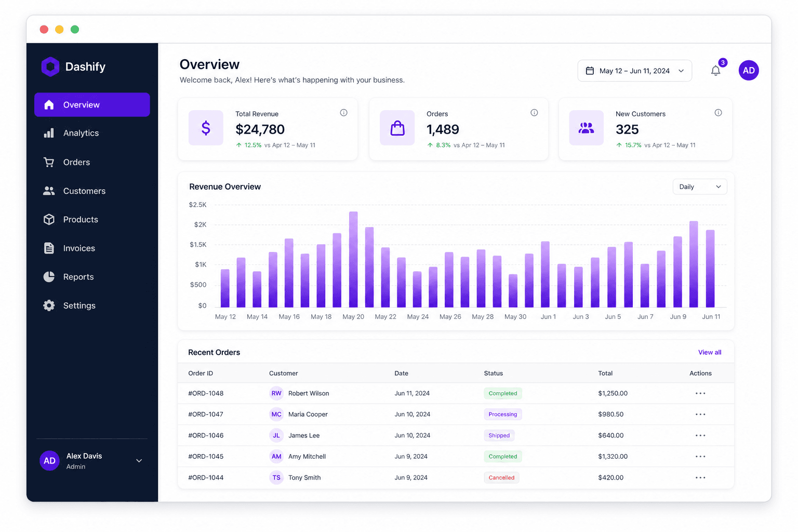Open the Settings menu item
This screenshot has height=532, width=798.
click(x=92, y=305)
